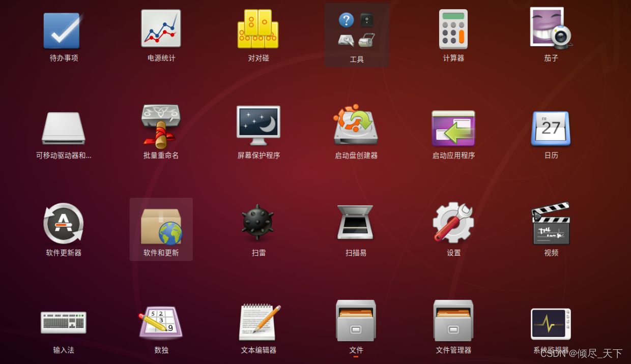Expand the 工具 utilities folder
This screenshot has width=631, height=364.
coord(356,29)
